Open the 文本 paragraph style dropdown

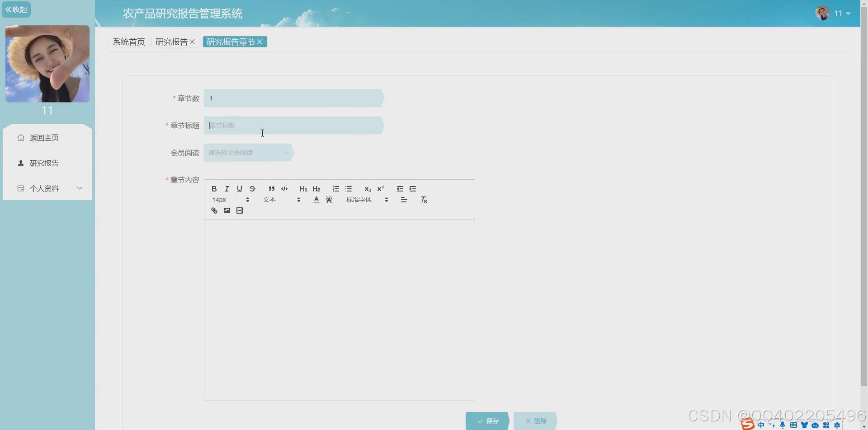282,200
